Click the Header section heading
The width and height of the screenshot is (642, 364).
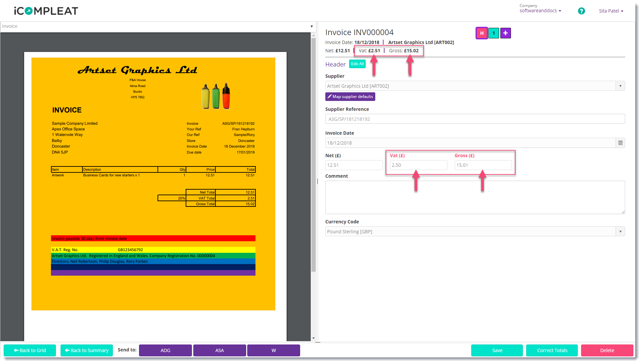[x=335, y=65]
